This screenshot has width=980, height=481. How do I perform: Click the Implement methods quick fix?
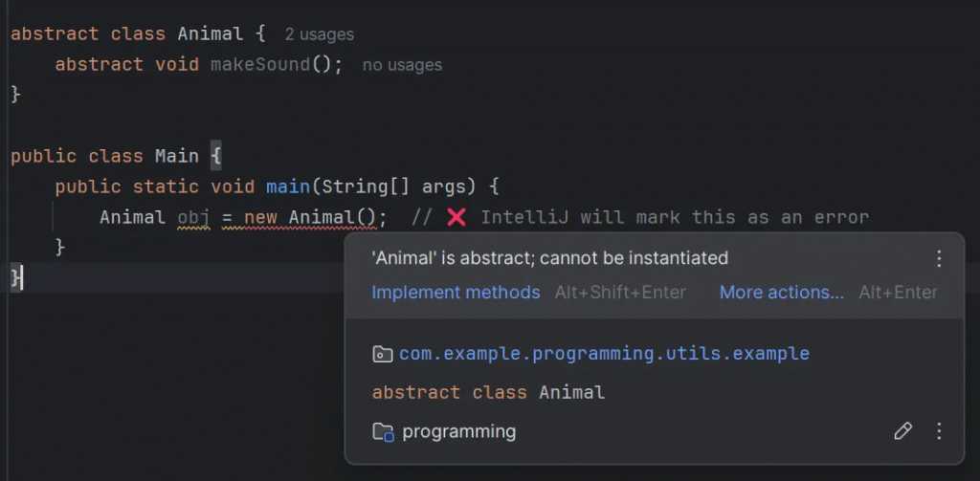tap(456, 293)
